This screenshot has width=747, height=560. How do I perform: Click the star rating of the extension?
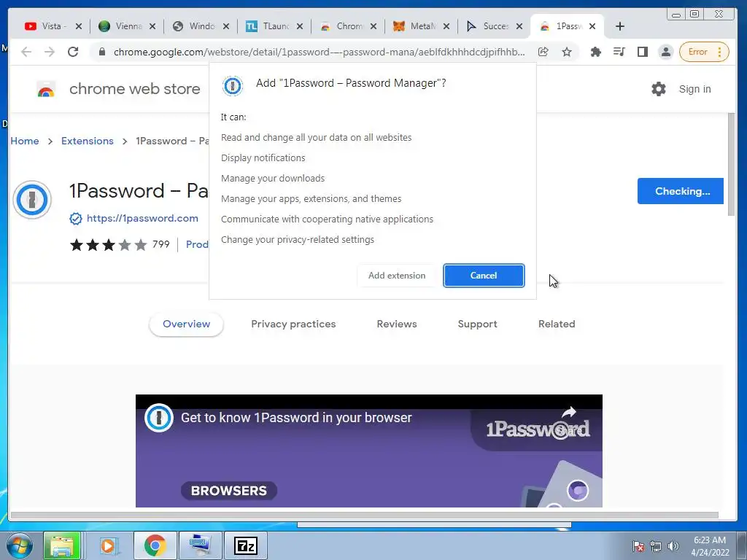[x=108, y=245]
